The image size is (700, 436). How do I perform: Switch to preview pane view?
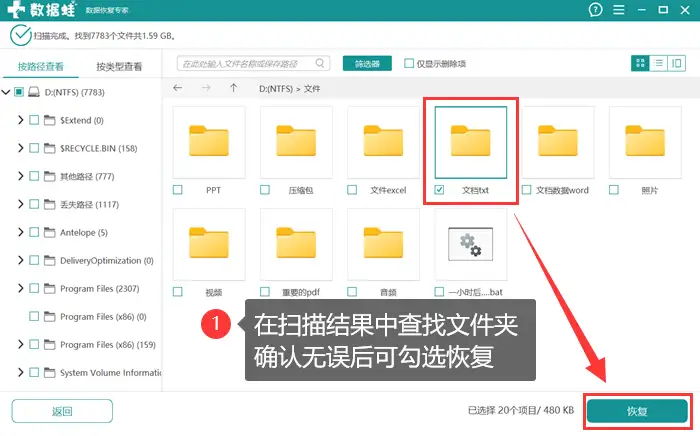[678, 63]
